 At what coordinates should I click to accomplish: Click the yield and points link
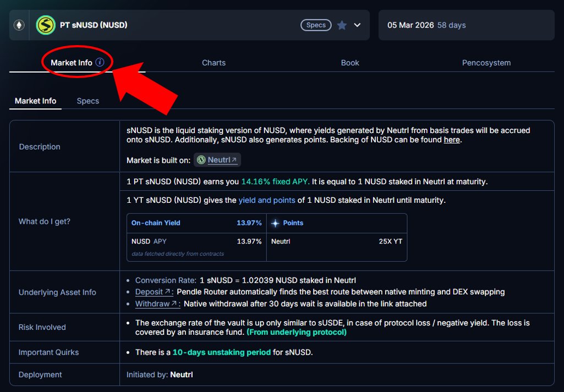[x=267, y=200]
